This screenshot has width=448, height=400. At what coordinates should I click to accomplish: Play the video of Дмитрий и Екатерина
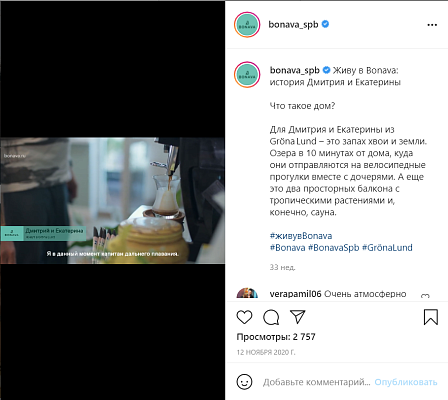tap(112, 200)
